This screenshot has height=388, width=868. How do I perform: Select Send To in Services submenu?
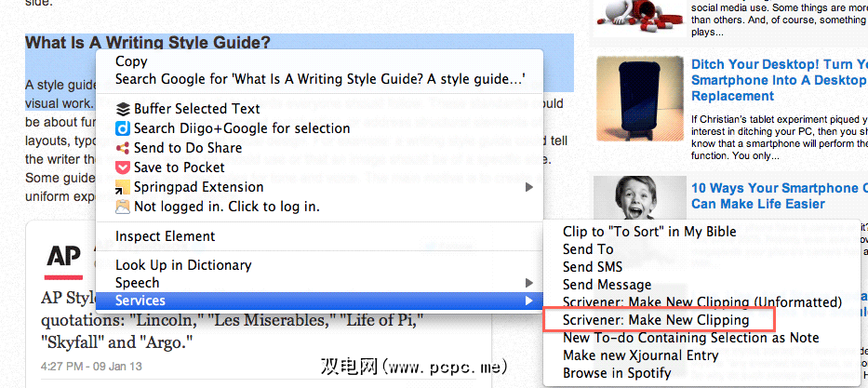click(701, 249)
